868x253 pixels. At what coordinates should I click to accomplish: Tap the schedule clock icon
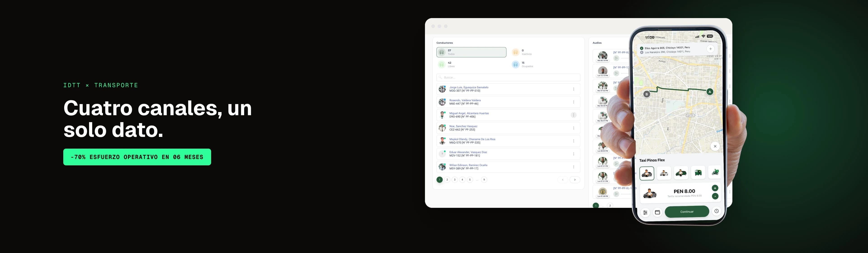click(716, 211)
